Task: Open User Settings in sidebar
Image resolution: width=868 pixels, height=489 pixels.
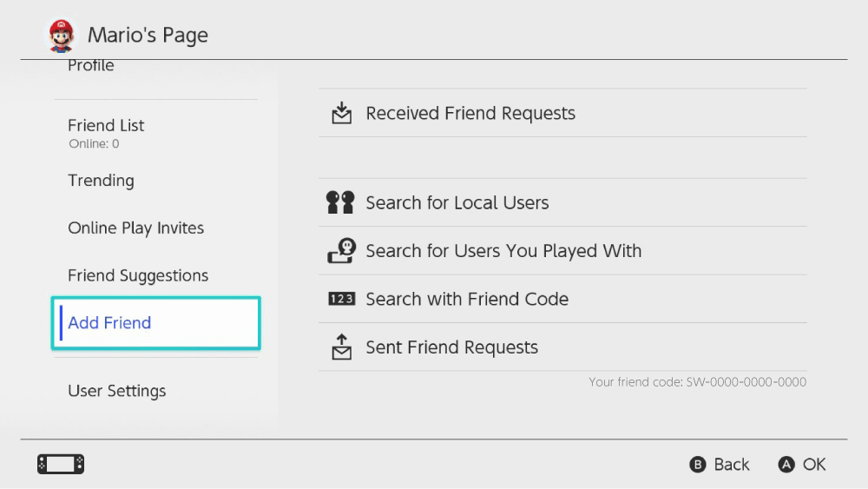Action: click(x=116, y=391)
